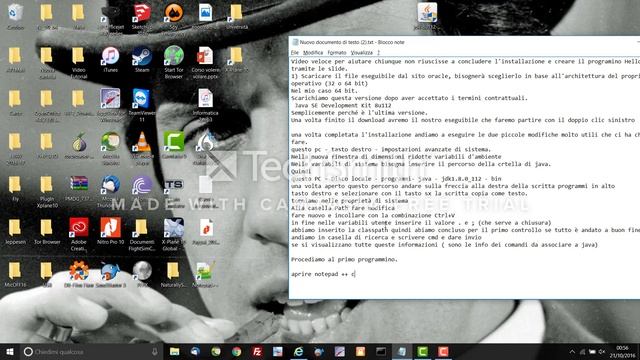This screenshot has height=360, width=640.
Task: Select the Start Tor Browser shortcut
Action: (x=173, y=62)
